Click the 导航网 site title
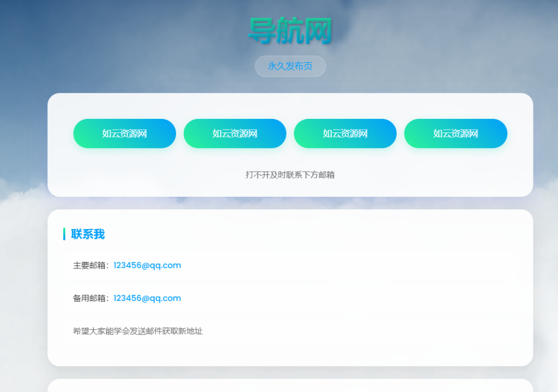Viewport: 558px width, 392px height. [x=289, y=31]
